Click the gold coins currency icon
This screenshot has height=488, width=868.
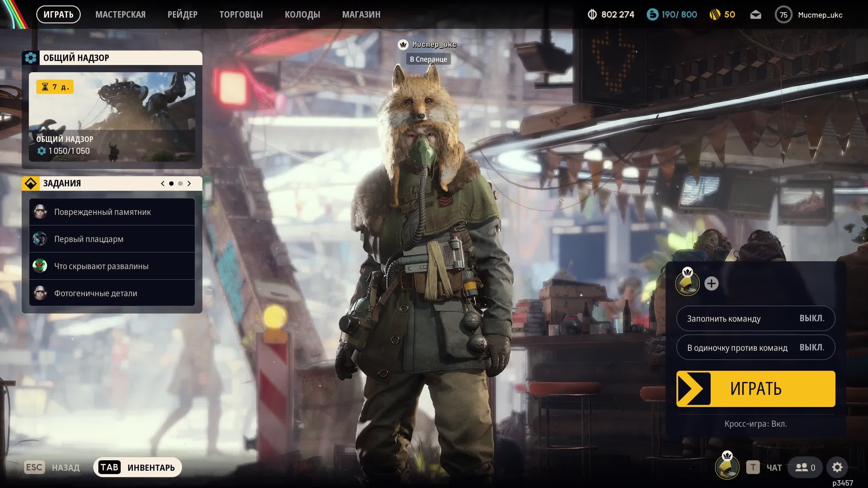pyautogui.click(x=715, y=15)
